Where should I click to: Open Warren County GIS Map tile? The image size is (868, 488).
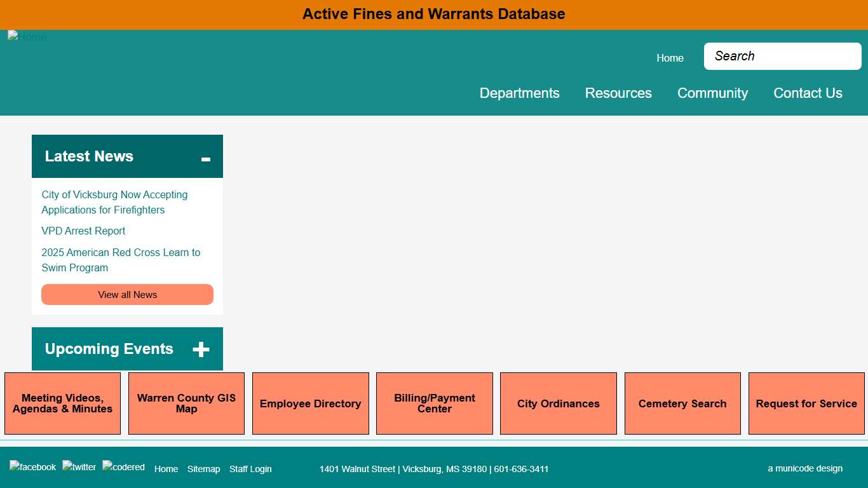point(186,403)
